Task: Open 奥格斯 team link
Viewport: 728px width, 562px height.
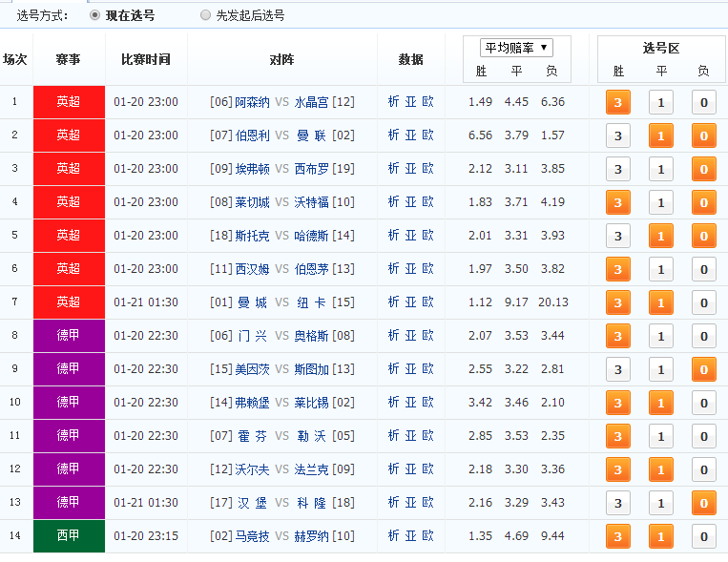Action: 312,336
